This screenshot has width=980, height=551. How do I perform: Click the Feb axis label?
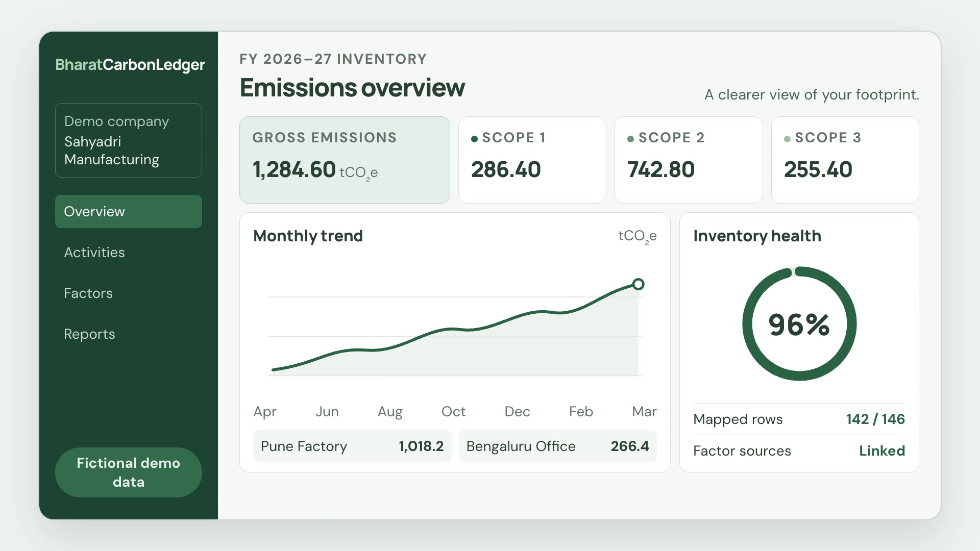click(581, 412)
